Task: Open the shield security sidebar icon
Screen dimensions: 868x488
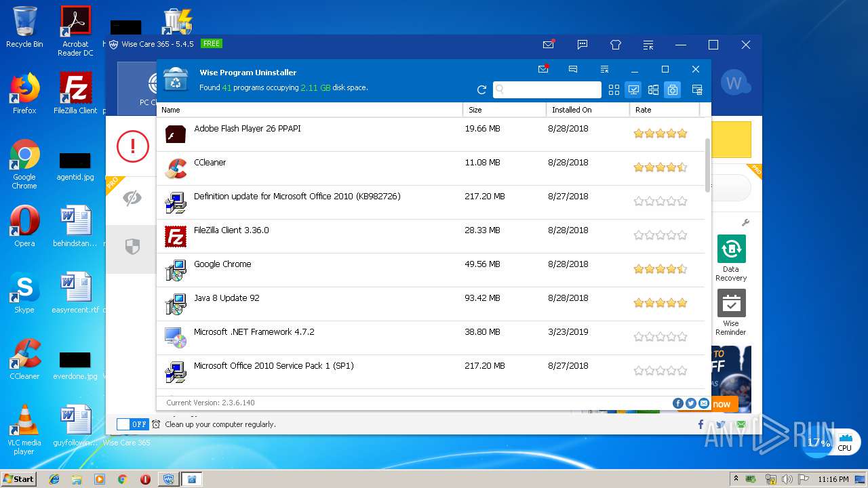Action: pyautogui.click(x=132, y=247)
